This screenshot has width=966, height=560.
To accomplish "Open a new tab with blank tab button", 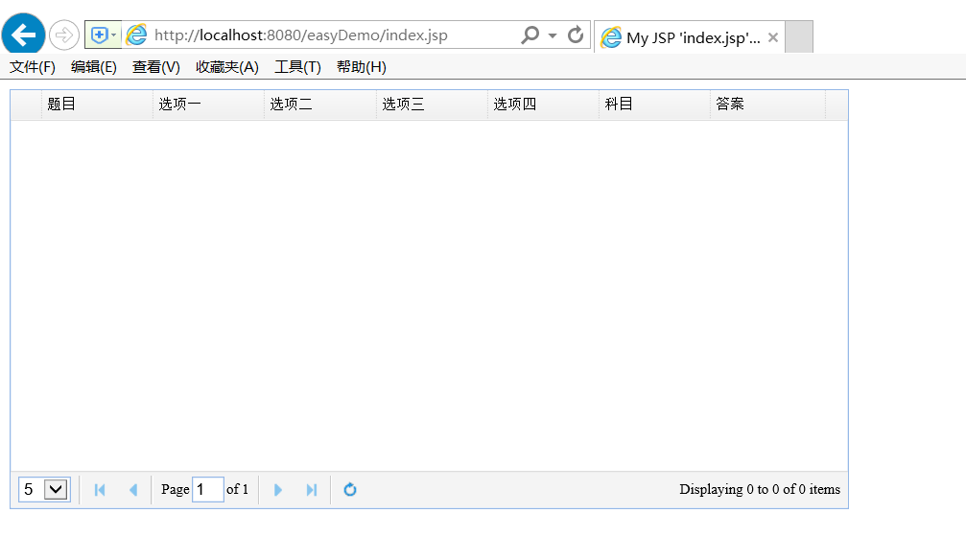I will point(799,37).
